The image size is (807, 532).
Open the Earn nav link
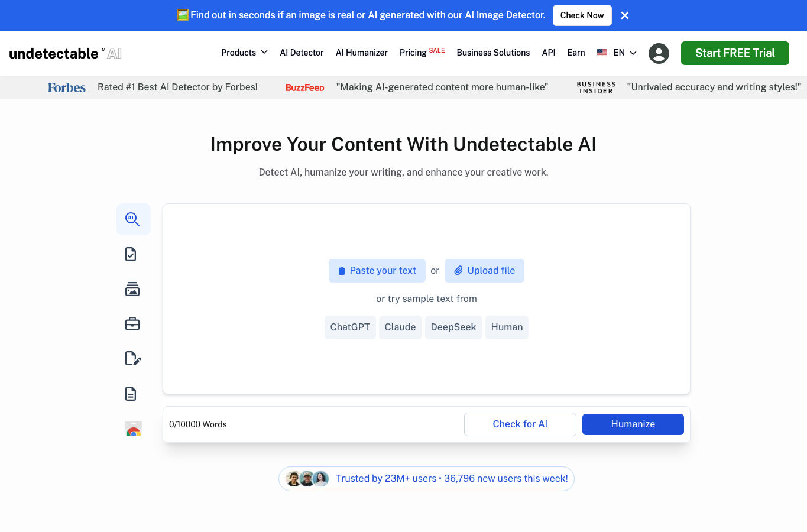576,53
